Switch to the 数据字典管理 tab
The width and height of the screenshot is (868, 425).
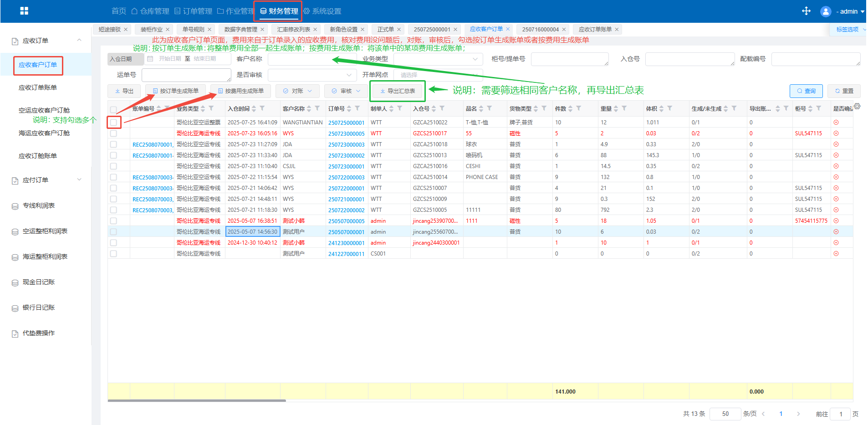[x=240, y=30]
